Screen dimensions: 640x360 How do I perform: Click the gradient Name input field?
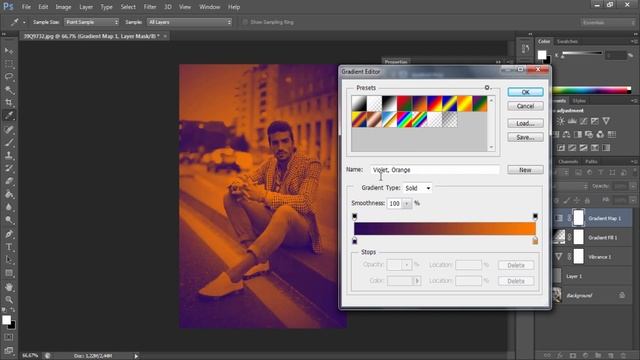pyautogui.click(x=435, y=170)
